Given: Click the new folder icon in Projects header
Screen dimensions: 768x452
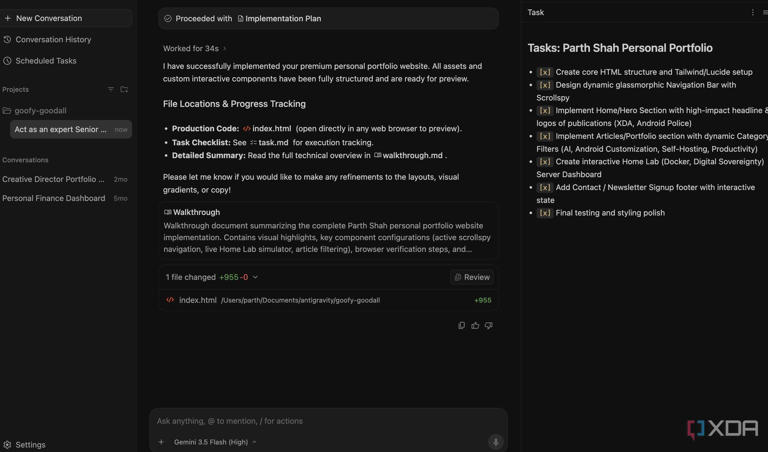Looking at the screenshot, I should pyautogui.click(x=124, y=89).
